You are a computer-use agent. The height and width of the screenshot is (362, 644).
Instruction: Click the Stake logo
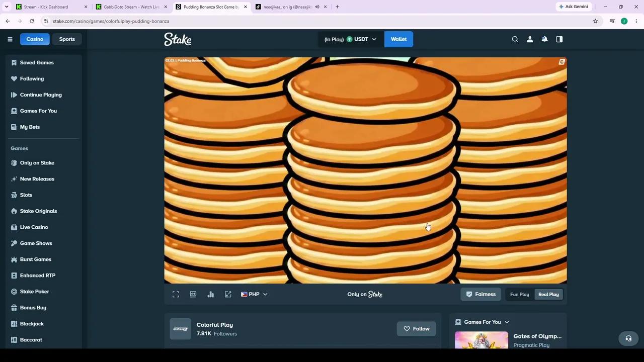[178, 39]
